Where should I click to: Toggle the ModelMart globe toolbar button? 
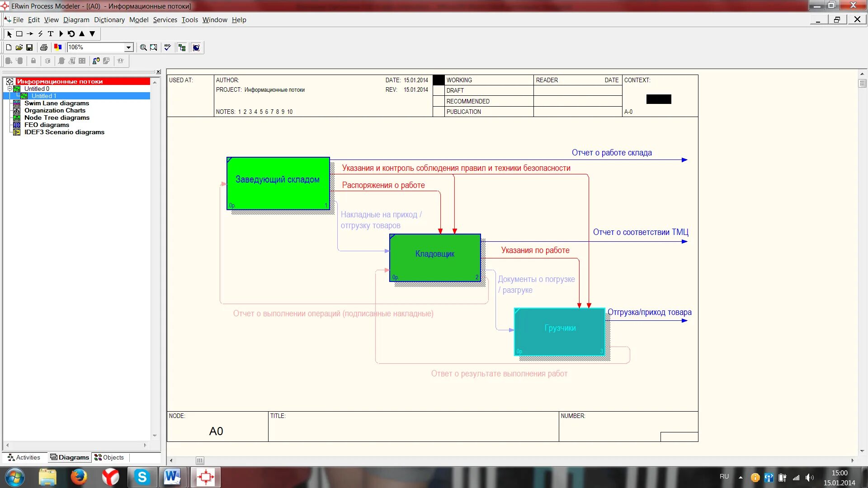pyautogui.click(x=196, y=47)
